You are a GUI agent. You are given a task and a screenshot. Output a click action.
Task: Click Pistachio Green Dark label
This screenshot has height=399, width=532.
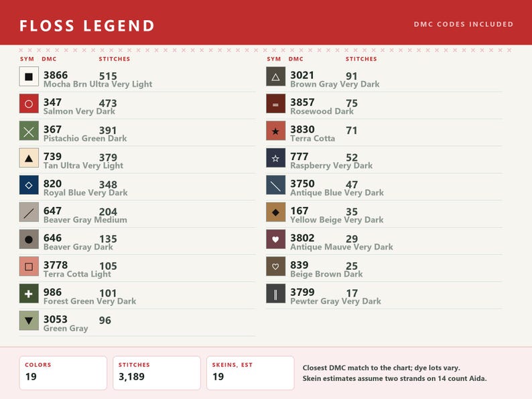pos(85,139)
